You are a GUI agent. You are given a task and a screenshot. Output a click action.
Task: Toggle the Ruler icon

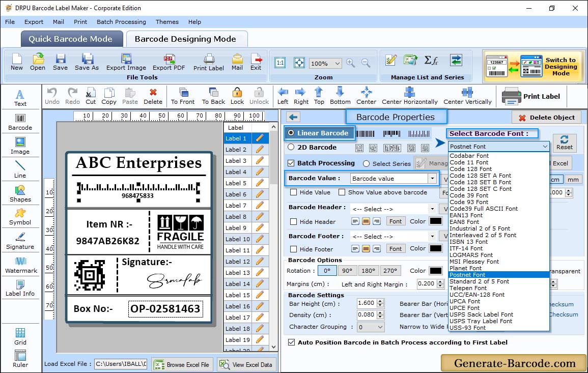[20, 359]
